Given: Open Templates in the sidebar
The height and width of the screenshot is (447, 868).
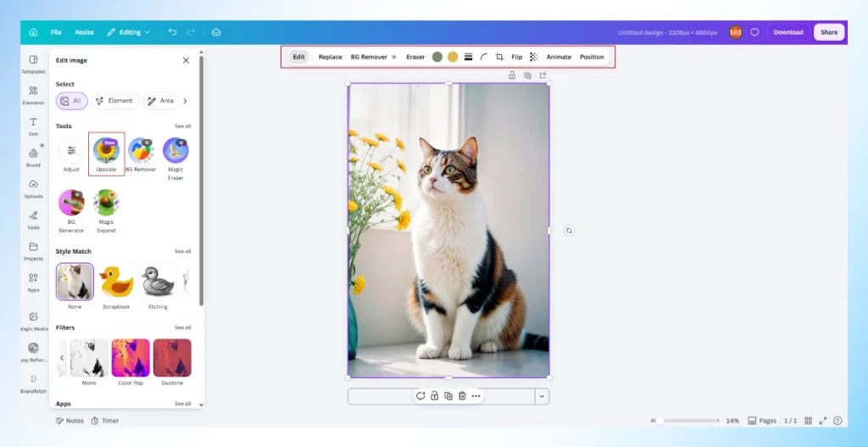Looking at the screenshot, I should (x=33, y=64).
